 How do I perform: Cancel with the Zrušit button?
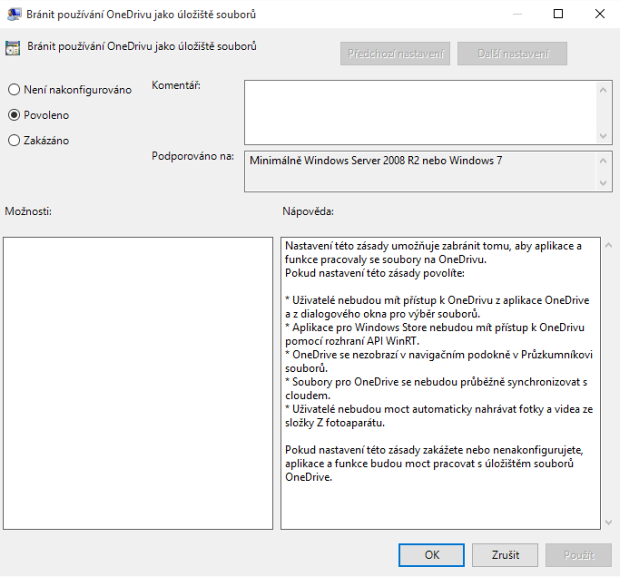tap(505, 555)
